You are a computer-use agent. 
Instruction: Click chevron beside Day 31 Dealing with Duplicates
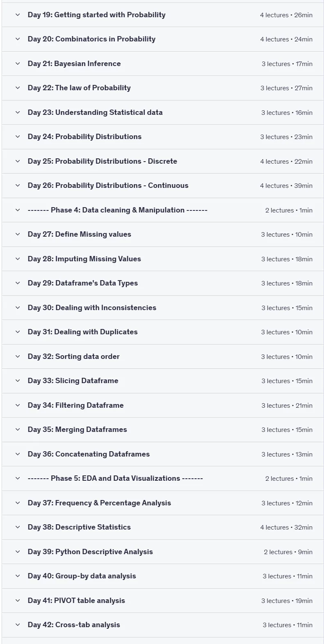coord(18,332)
